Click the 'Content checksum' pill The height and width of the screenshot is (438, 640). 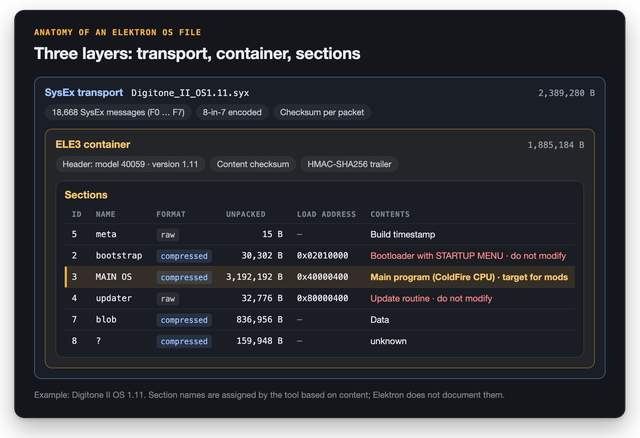point(253,164)
